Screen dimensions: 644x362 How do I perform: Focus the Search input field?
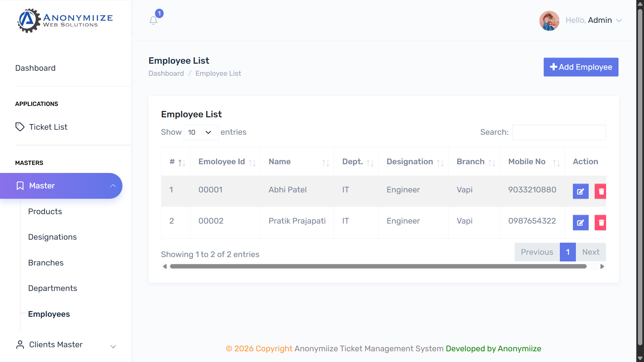pos(559,132)
